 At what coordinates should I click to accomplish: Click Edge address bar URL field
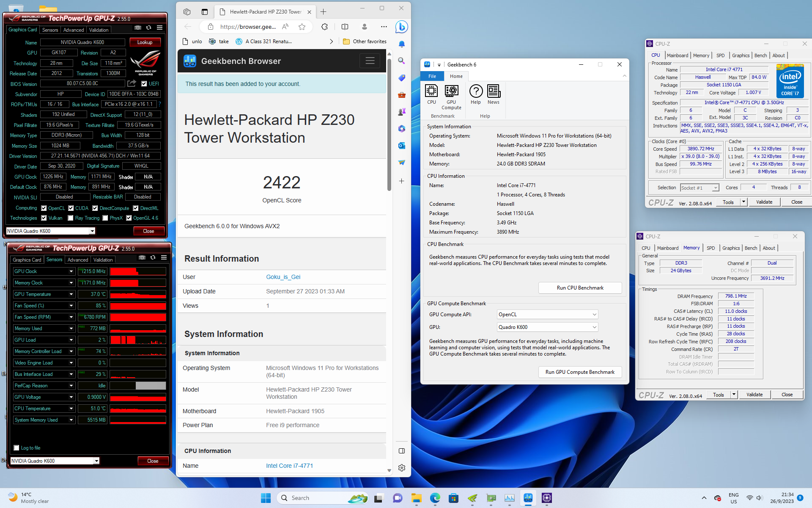click(248, 27)
